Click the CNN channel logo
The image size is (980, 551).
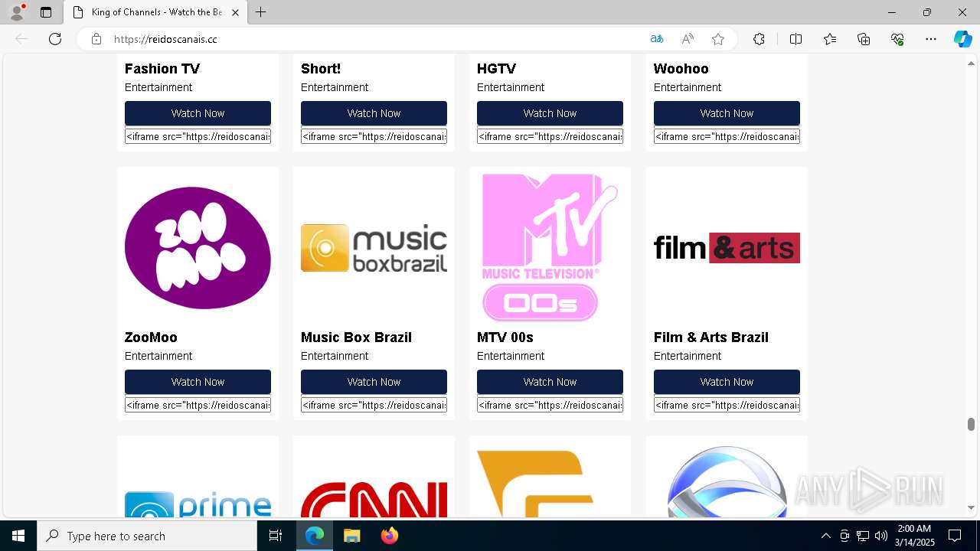374,500
